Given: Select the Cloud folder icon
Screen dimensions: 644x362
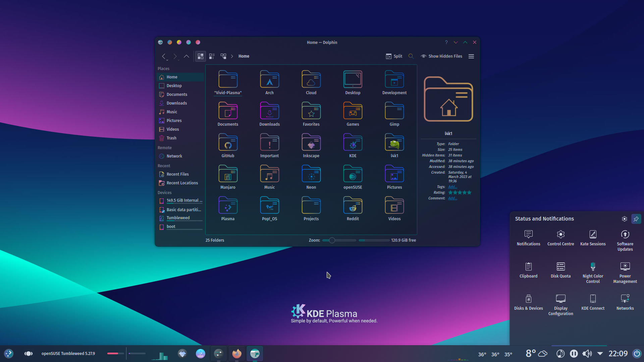Looking at the screenshot, I should click(x=311, y=79).
